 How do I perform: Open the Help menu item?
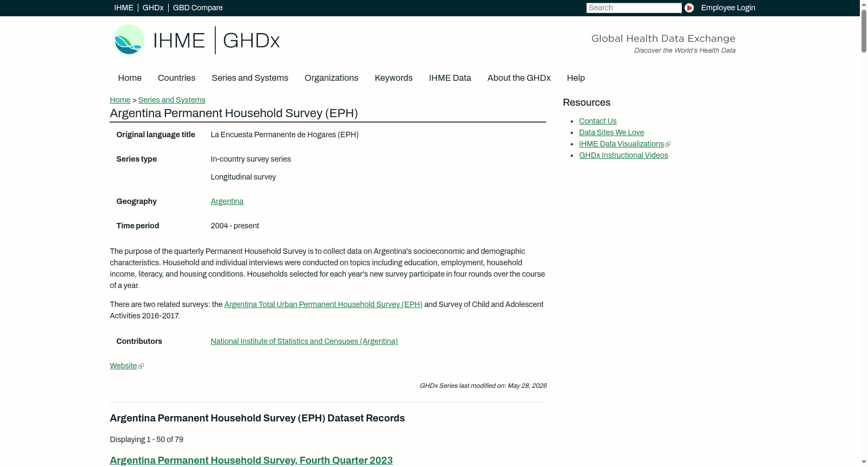(x=576, y=78)
